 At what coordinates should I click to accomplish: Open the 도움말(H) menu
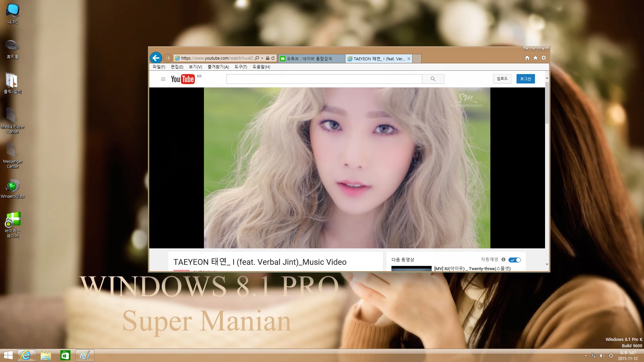261,67
